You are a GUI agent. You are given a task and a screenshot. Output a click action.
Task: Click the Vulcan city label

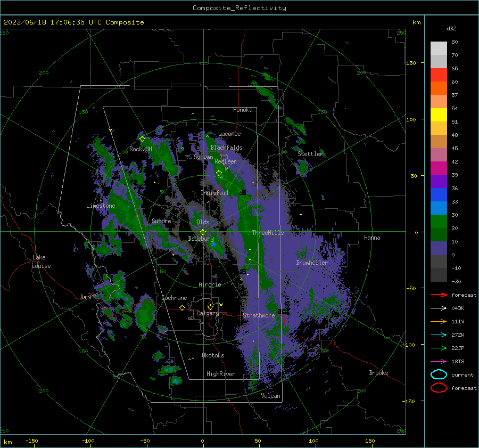click(270, 396)
